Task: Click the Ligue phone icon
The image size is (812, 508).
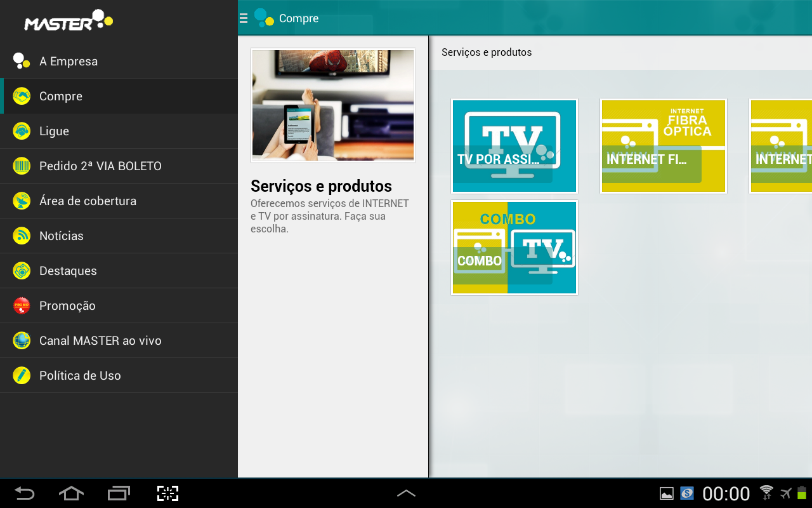Action: coord(21,131)
